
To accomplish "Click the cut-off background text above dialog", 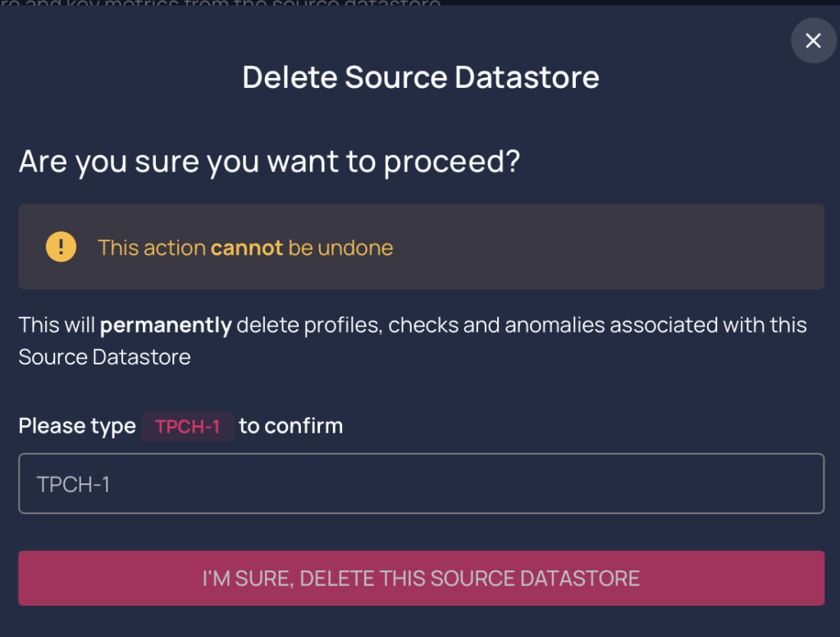I will [x=221, y=2].
